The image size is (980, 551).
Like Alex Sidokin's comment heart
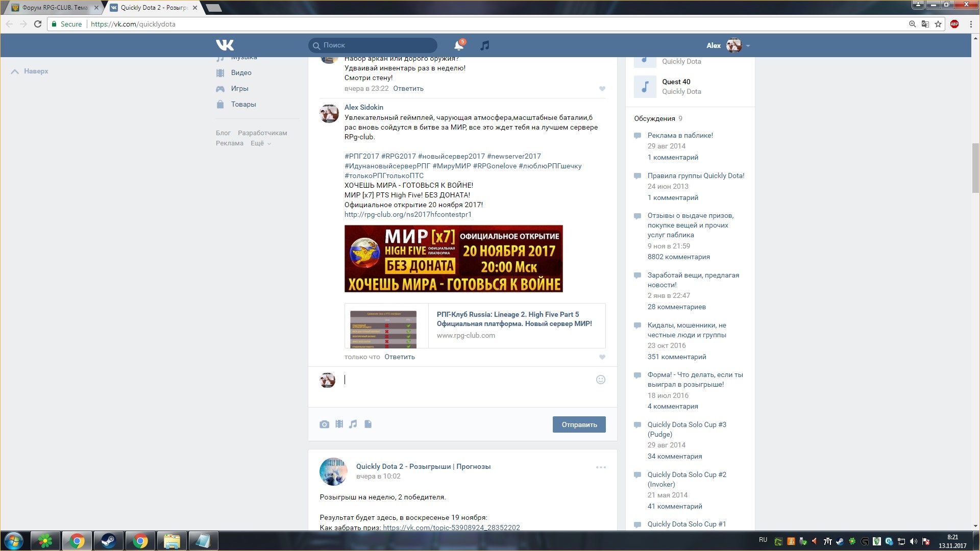602,357
